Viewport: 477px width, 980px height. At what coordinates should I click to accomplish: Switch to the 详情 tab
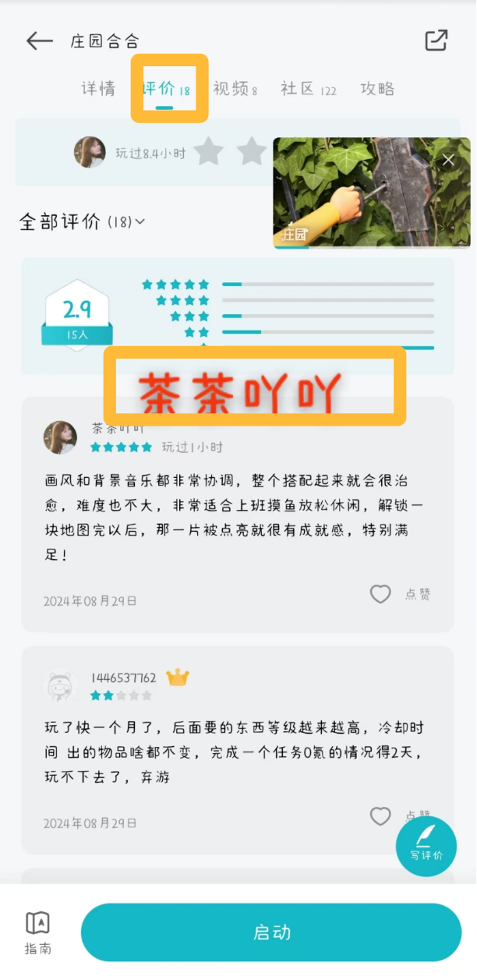coord(98,89)
